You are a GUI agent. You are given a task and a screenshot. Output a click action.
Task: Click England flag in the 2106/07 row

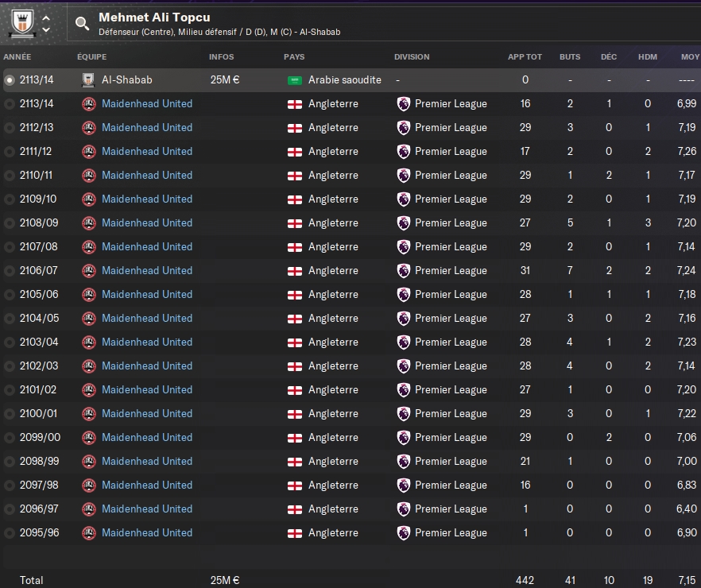pyautogui.click(x=295, y=270)
